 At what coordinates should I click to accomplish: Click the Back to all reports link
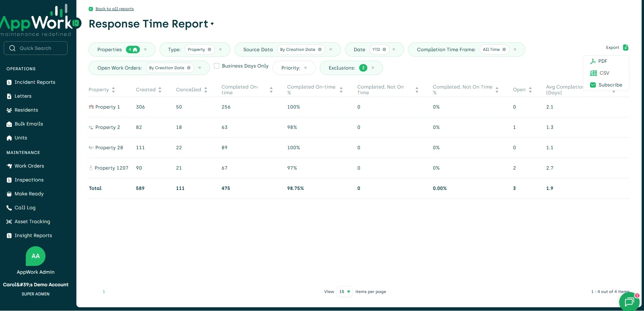coord(115,9)
